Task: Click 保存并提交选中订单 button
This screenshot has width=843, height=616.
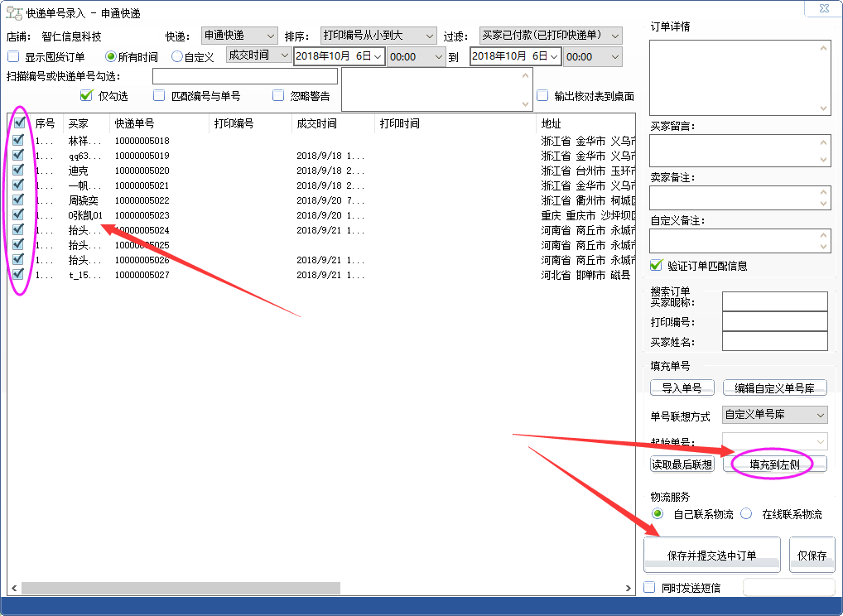Action: (711, 556)
